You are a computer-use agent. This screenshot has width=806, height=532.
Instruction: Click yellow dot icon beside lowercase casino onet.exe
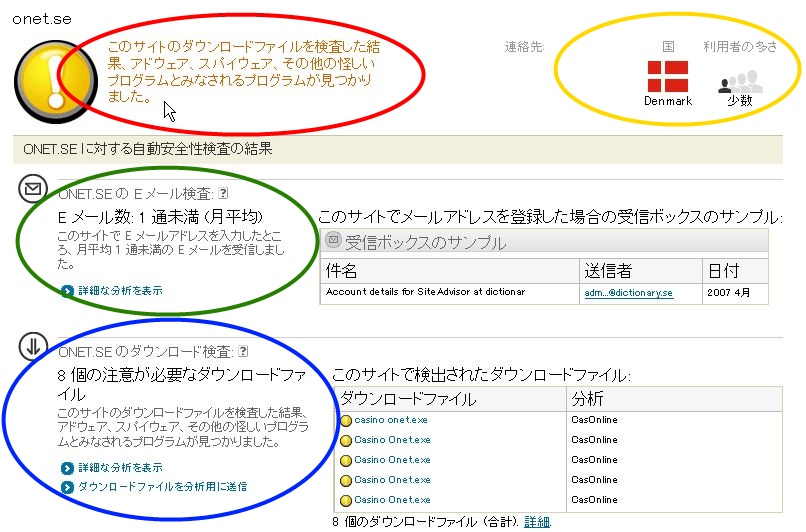click(x=346, y=420)
